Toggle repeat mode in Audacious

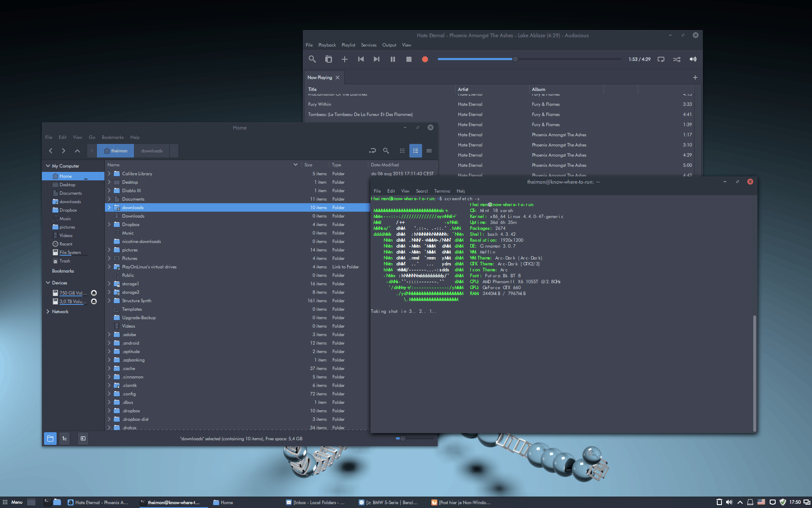(x=661, y=59)
